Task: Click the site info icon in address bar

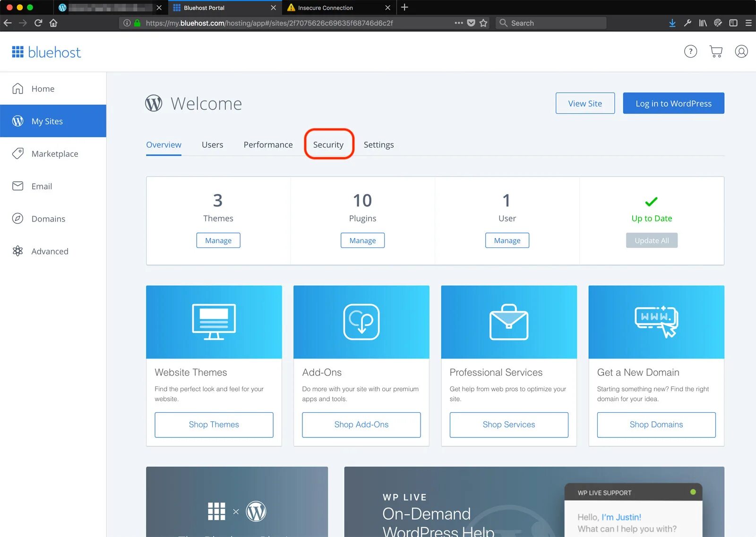Action: [x=127, y=23]
